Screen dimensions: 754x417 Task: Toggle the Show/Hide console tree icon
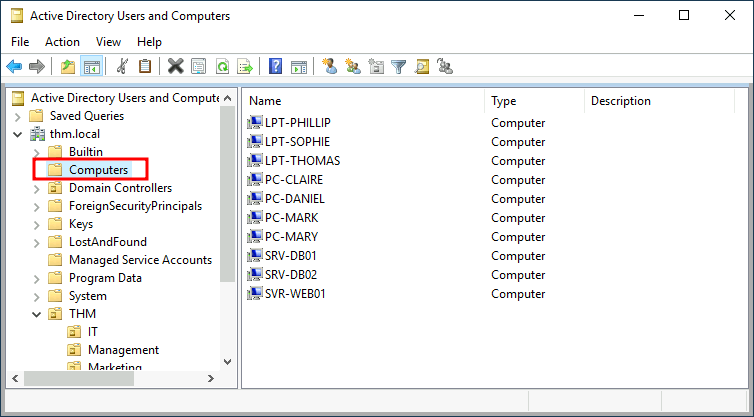tap(91, 66)
